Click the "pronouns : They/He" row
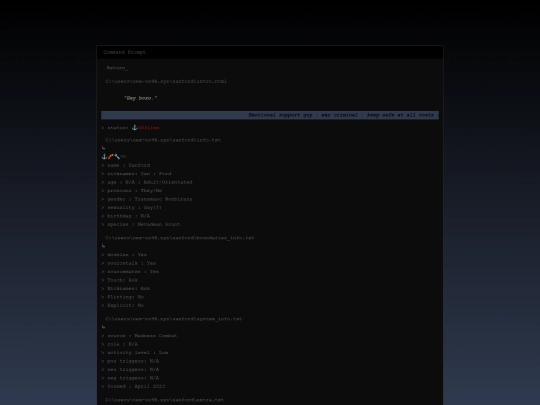 tap(132, 191)
